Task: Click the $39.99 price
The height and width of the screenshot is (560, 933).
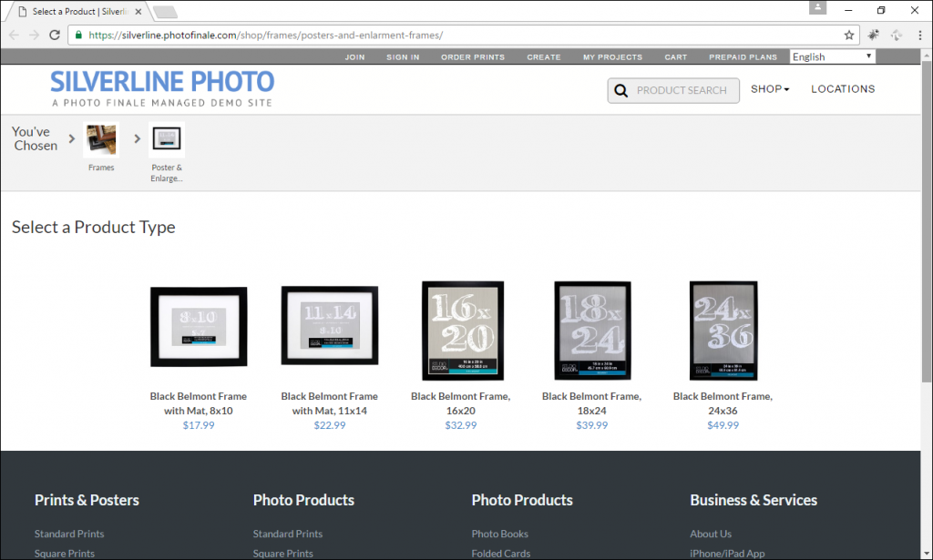Action: [591, 425]
